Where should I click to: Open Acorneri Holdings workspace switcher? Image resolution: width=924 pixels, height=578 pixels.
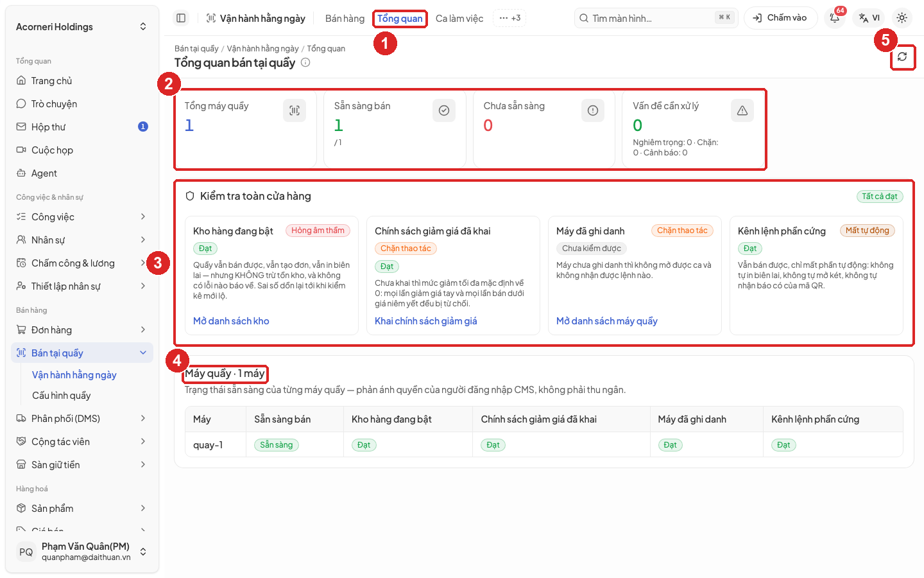pyautogui.click(x=82, y=27)
